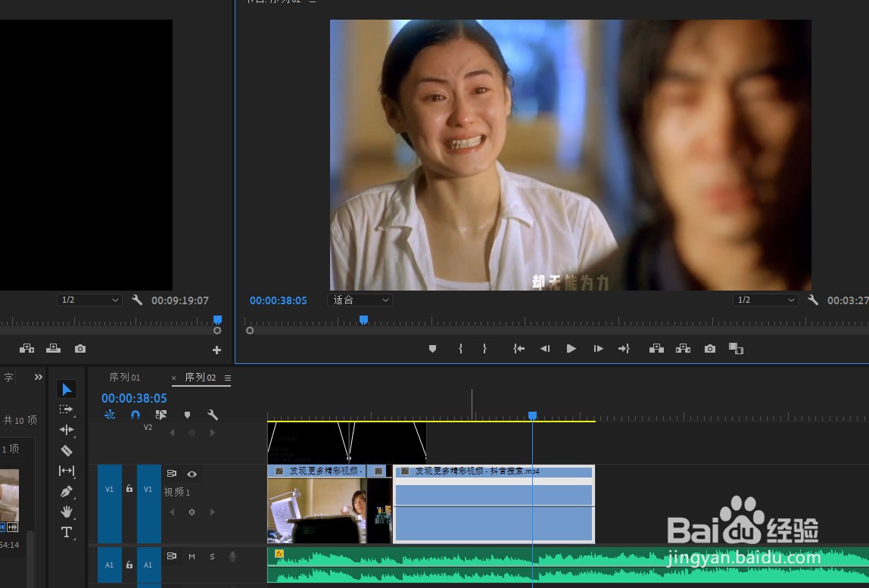Viewport: 869px width, 588px height.
Task: Close the 序列 02 tab
Action: [173, 378]
